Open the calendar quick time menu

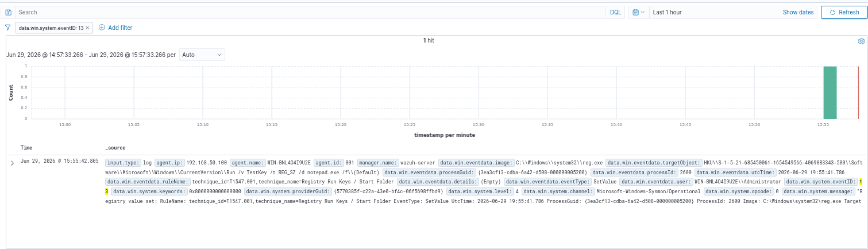[638, 12]
